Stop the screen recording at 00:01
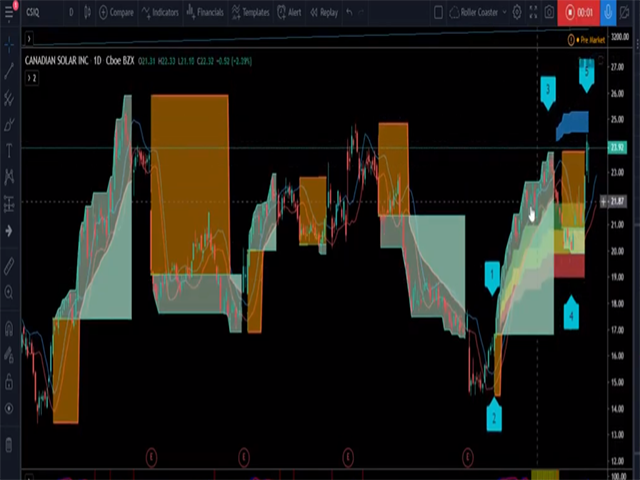The height and width of the screenshot is (480, 640). 579,13
